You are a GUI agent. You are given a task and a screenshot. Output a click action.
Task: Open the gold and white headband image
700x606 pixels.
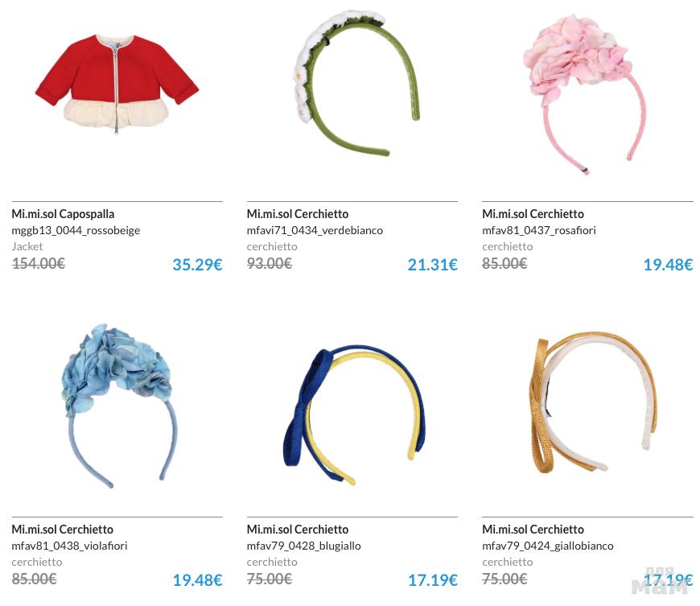(593, 402)
